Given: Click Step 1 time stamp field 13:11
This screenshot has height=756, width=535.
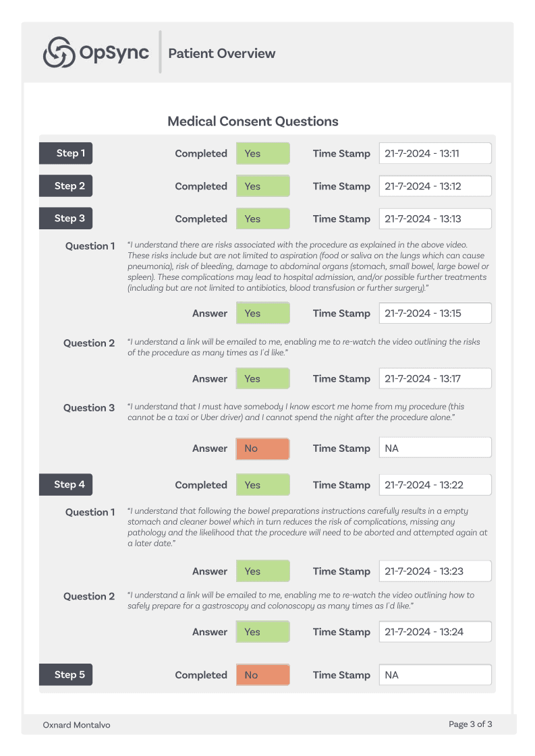Looking at the screenshot, I should tap(435, 153).
